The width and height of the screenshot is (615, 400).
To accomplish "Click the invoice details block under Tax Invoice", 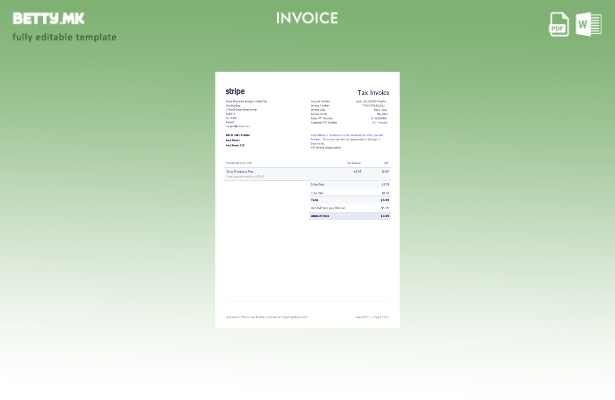I will (x=348, y=111).
